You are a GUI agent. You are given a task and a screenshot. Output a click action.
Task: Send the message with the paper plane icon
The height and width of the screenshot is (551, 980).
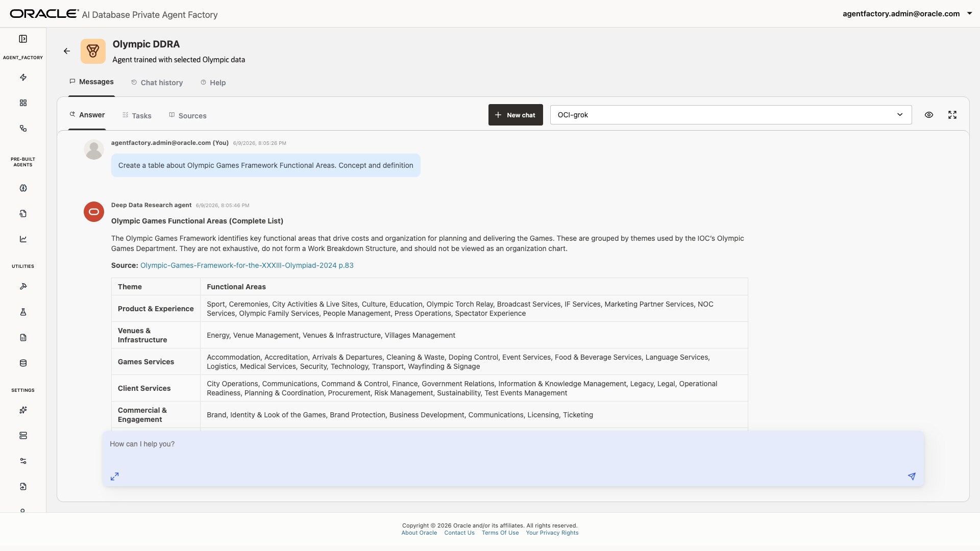click(x=912, y=477)
